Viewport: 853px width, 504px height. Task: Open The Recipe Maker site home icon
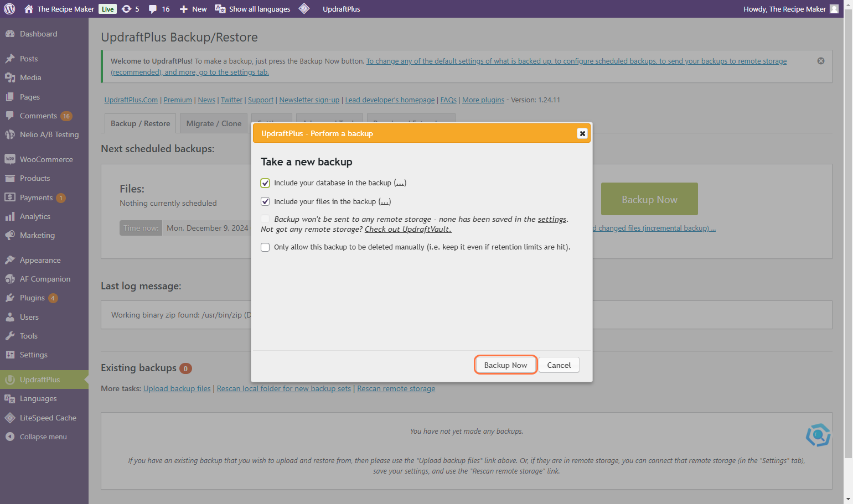[29, 9]
